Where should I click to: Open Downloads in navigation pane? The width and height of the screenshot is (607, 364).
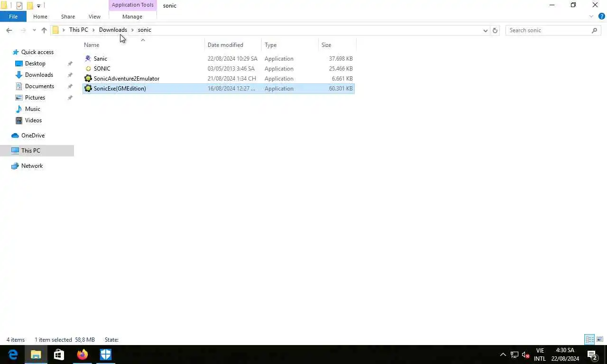39,75
